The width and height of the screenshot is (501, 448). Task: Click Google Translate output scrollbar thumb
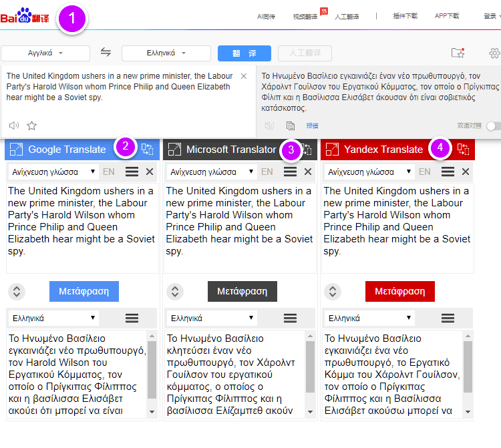point(152,370)
